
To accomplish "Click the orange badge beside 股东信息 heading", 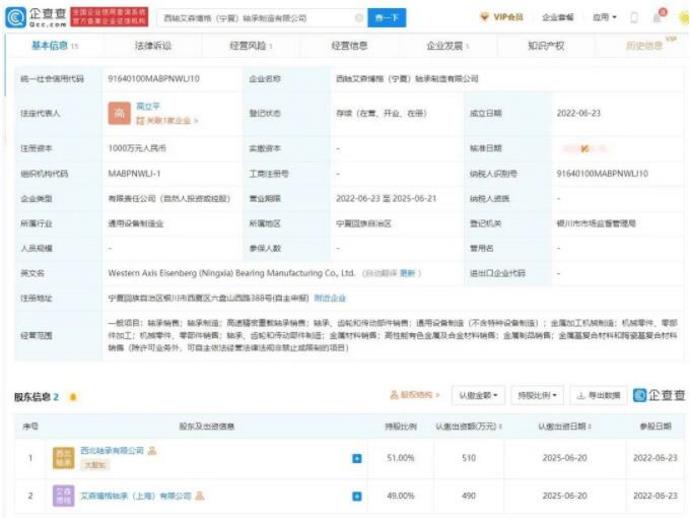I will (x=72, y=397).
